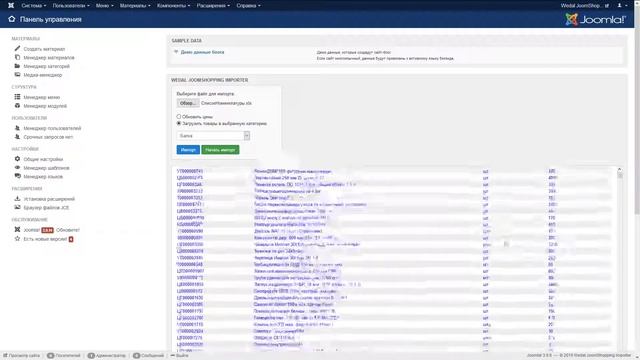This screenshot has height=360, width=640.
Task: Click the icon for Срочных запросов нет
Action: (17, 137)
